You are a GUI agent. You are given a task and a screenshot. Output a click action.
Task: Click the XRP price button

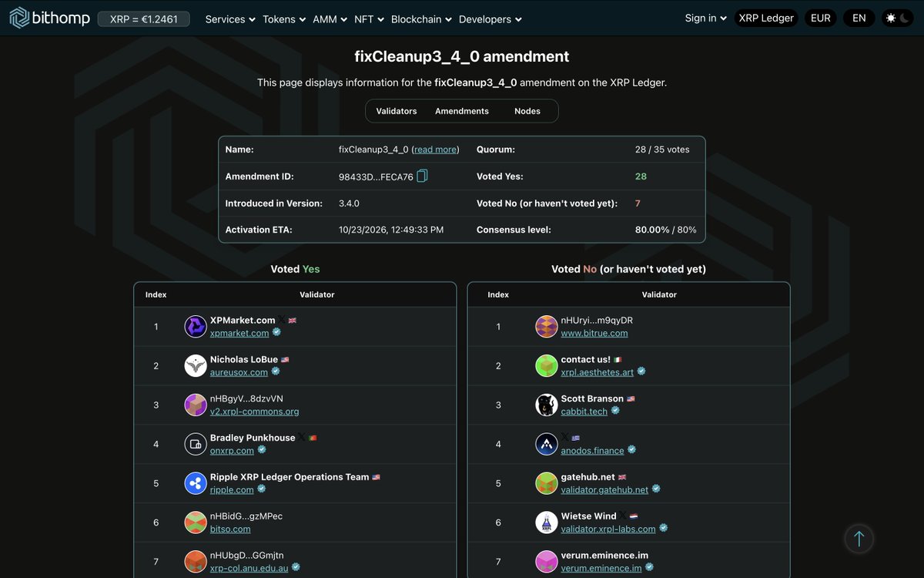143,18
